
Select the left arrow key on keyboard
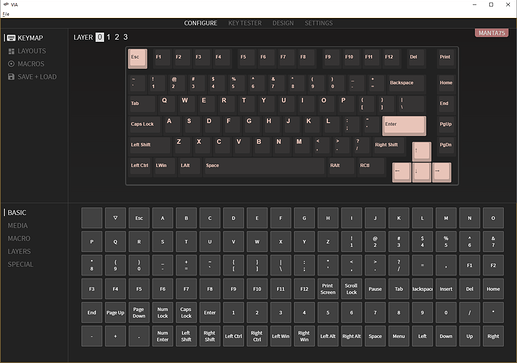pyautogui.click(x=401, y=172)
